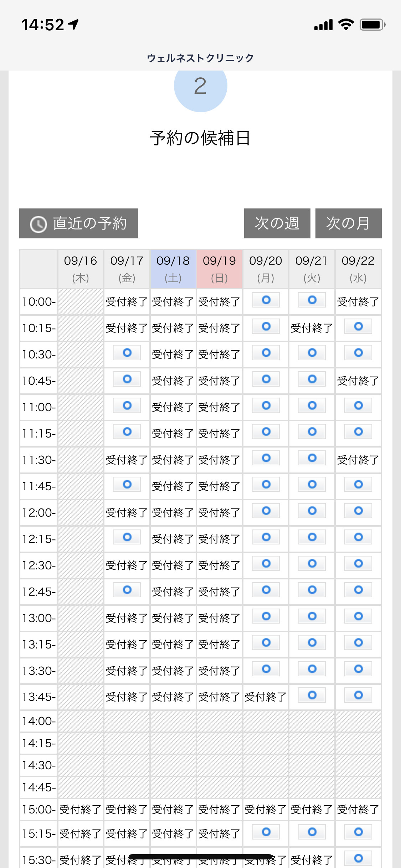The height and width of the screenshot is (868, 401).
Task: Select the 10:45 slot on 09/21
Action: (312, 379)
